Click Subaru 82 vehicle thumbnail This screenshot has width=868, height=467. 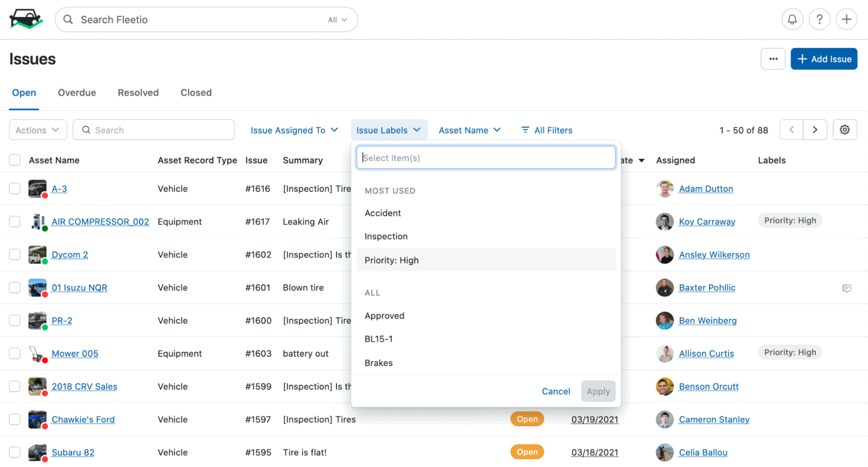click(37, 452)
